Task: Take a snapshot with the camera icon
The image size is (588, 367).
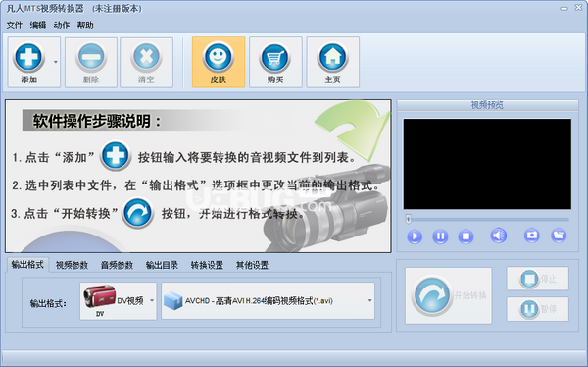Action: point(532,236)
